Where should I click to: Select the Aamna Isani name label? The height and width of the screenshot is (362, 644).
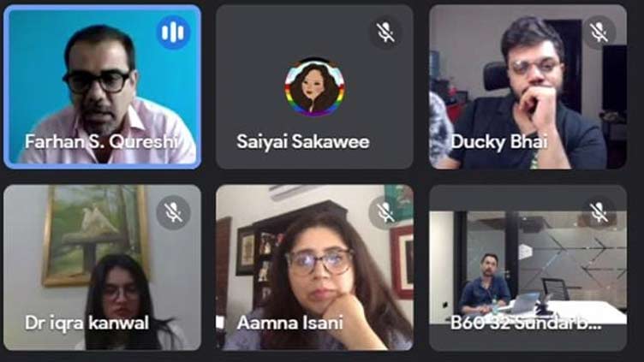click(x=290, y=323)
